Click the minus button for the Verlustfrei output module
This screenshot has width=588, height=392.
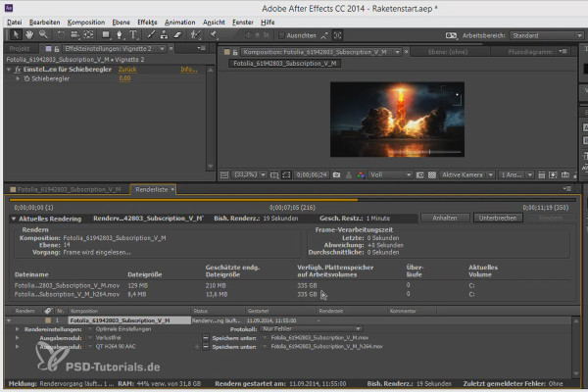click(x=206, y=338)
